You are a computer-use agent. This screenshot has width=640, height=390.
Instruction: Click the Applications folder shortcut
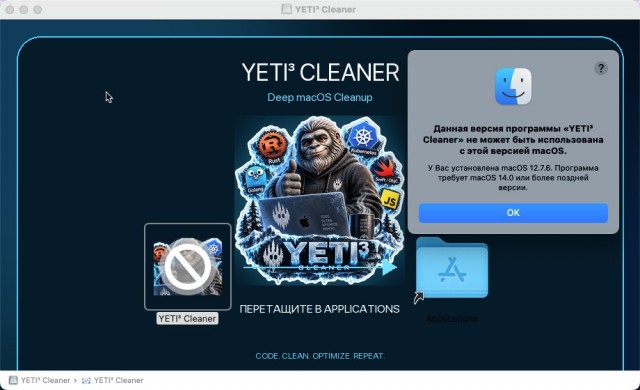[x=452, y=268]
